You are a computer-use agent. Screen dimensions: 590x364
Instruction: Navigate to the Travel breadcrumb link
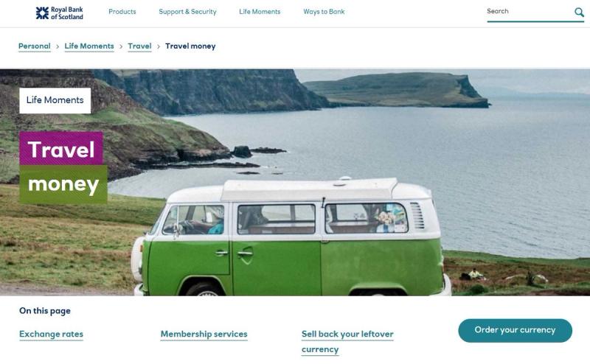[x=139, y=46]
